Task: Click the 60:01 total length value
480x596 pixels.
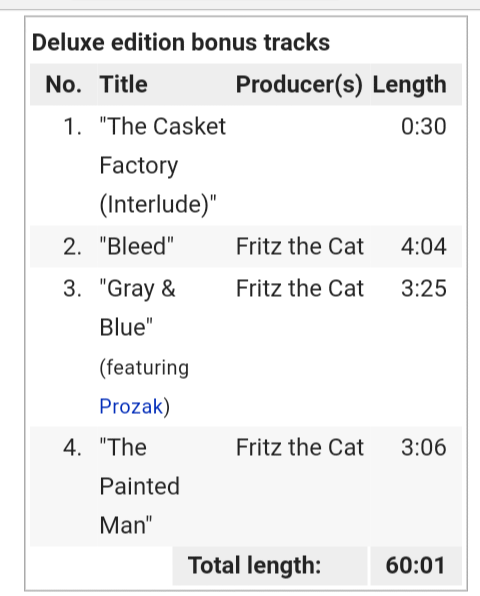Action: click(x=415, y=565)
